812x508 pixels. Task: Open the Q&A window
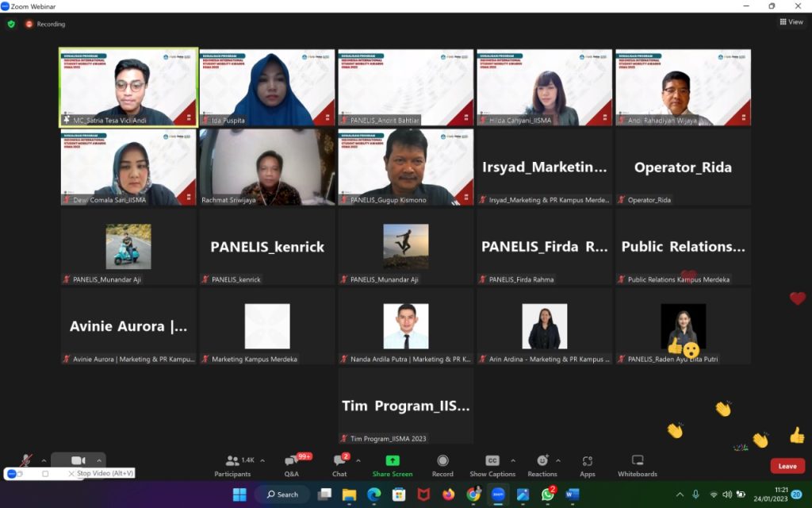[x=292, y=465]
